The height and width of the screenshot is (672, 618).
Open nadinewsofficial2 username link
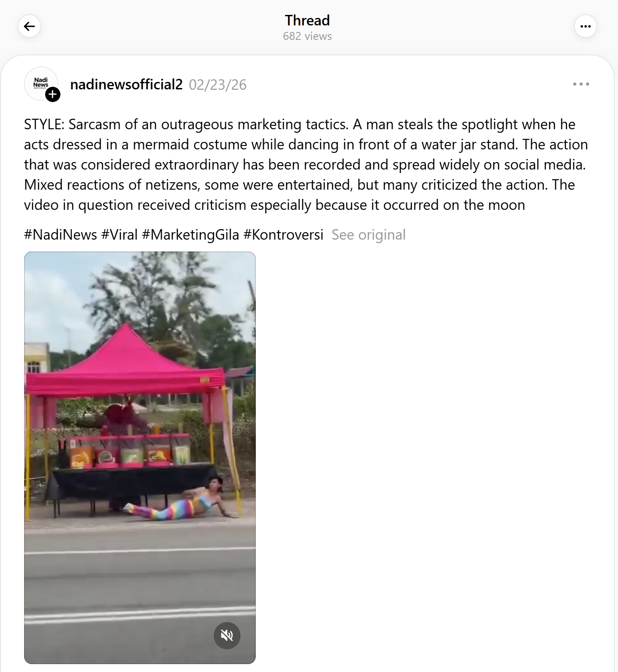126,85
